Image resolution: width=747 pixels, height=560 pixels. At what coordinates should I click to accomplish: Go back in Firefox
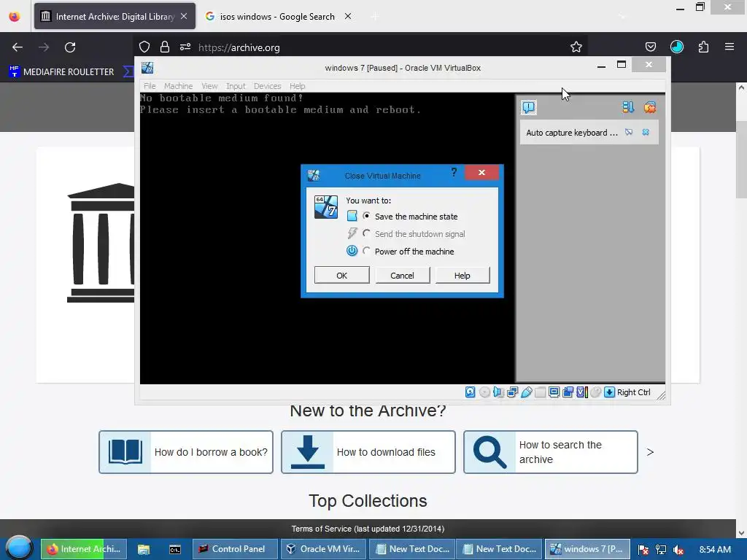click(x=18, y=47)
